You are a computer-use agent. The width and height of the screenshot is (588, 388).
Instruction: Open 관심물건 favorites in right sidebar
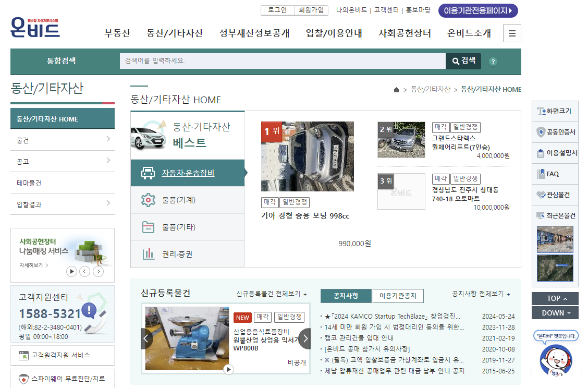pyautogui.click(x=554, y=195)
